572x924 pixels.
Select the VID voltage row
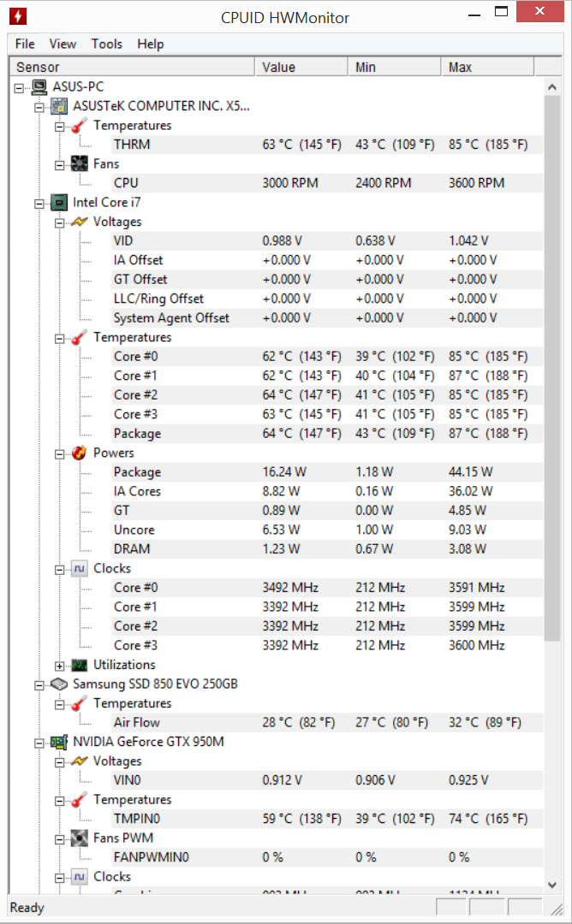(326, 241)
